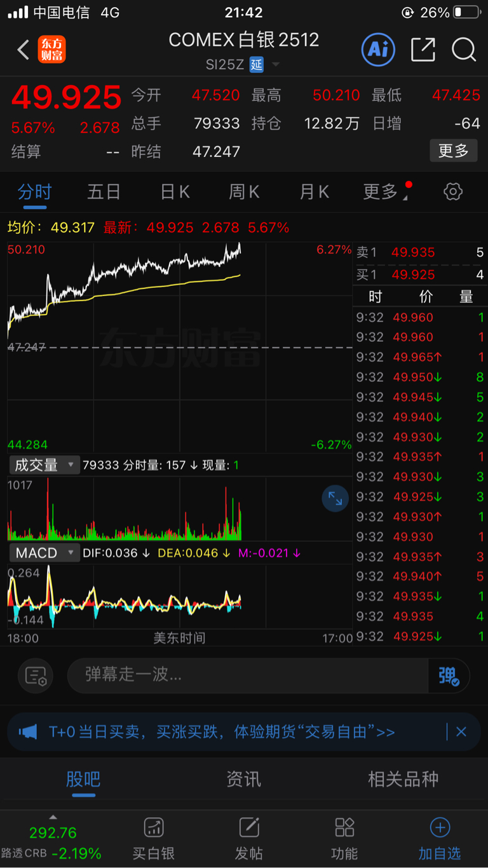Switch to the 月K tab
The height and width of the screenshot is (868, 488).
click(x=314, y=191)
